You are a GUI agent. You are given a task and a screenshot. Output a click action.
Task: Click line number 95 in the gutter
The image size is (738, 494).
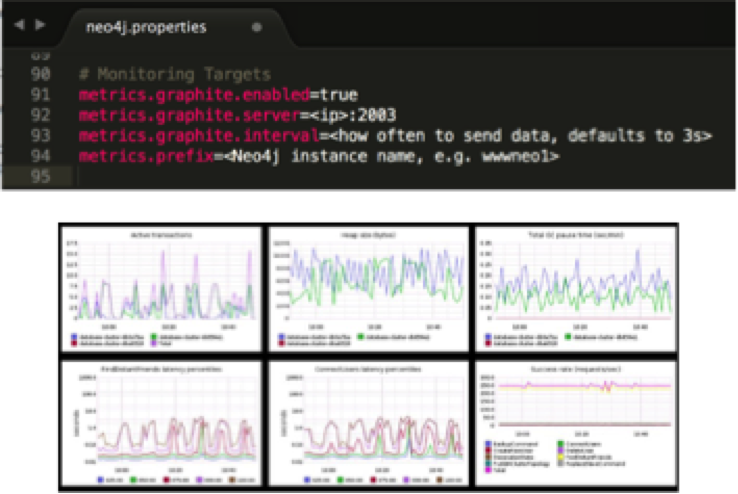40,177
